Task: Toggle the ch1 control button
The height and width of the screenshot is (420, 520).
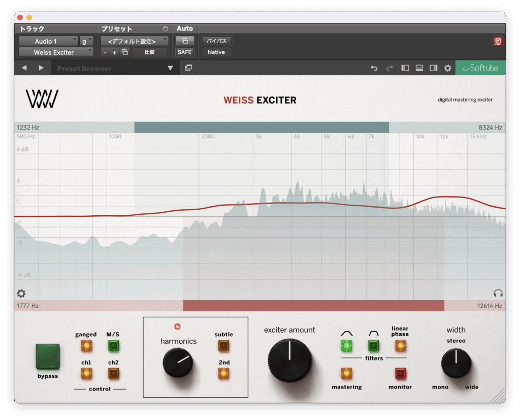Action: 86,374
